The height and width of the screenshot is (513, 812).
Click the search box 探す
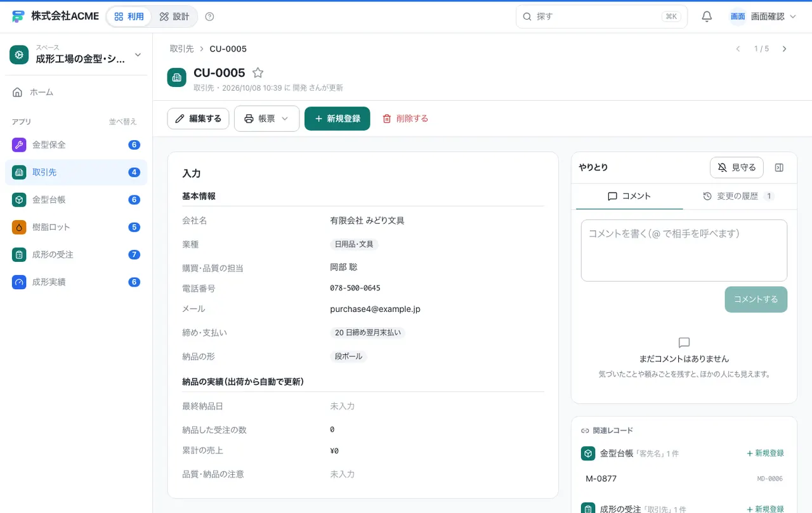pos(601,16)
